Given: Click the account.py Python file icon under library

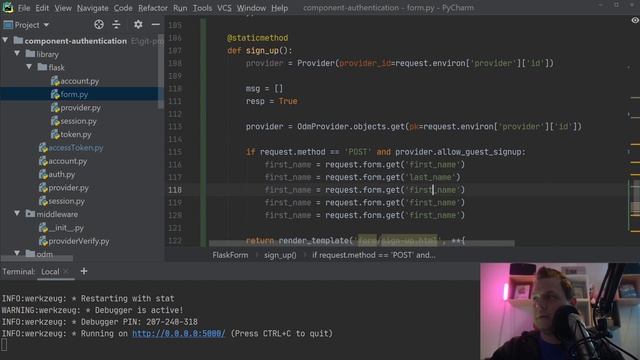Looking at the screenshot, I should click(43, 161).
